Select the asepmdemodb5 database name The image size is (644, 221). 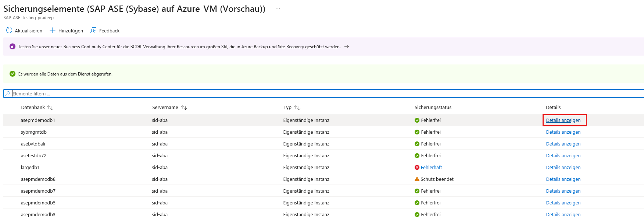[x=38, y=203]
